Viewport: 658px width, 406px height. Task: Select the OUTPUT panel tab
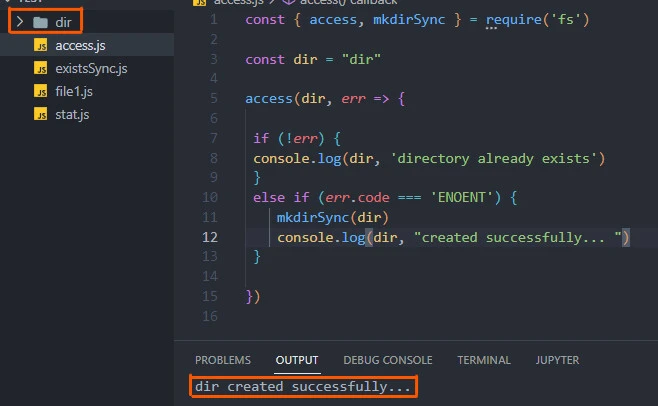[297, 360]
